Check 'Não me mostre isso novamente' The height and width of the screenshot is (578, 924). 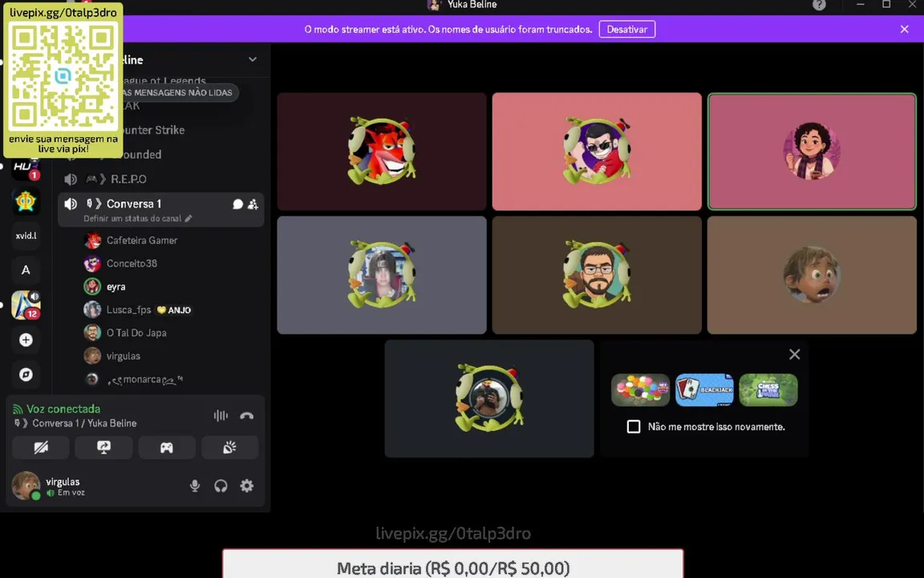(x=634, y=426)
